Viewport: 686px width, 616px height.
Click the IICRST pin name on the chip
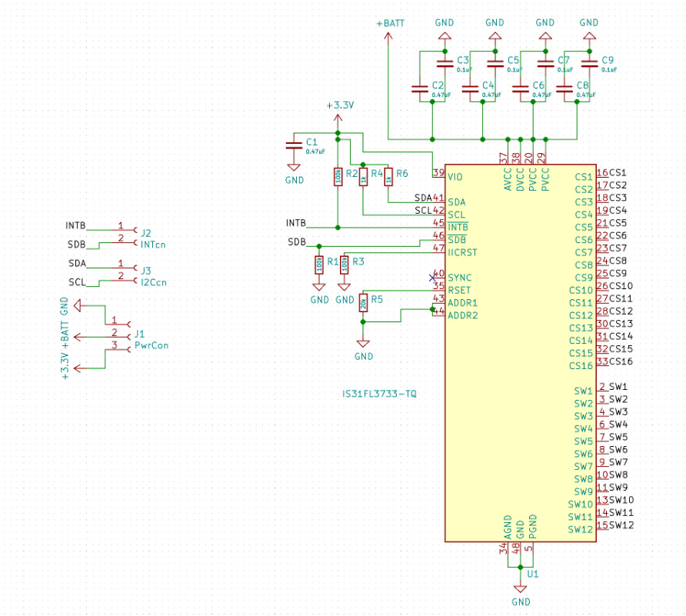pos(463,252)
